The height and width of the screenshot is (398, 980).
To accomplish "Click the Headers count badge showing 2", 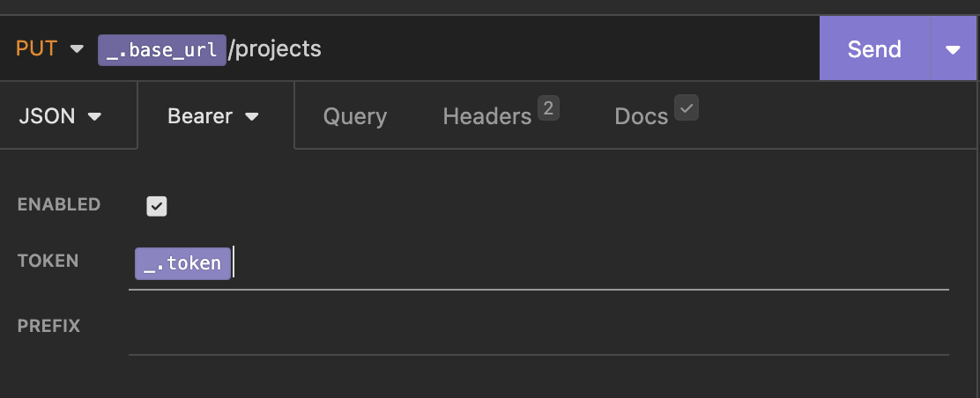I will pyautogui.click(x=548, y=108).
